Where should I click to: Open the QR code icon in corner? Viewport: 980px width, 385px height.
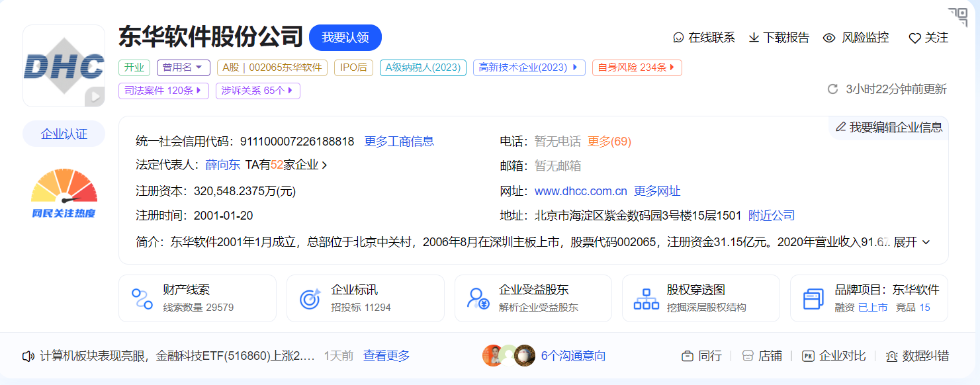coord(958,17)
